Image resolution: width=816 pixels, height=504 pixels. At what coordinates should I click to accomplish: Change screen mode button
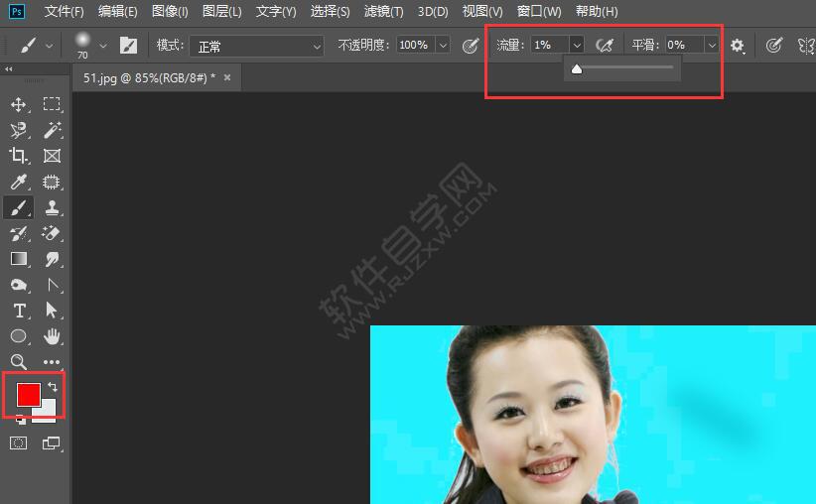click(x=52, y=443)
